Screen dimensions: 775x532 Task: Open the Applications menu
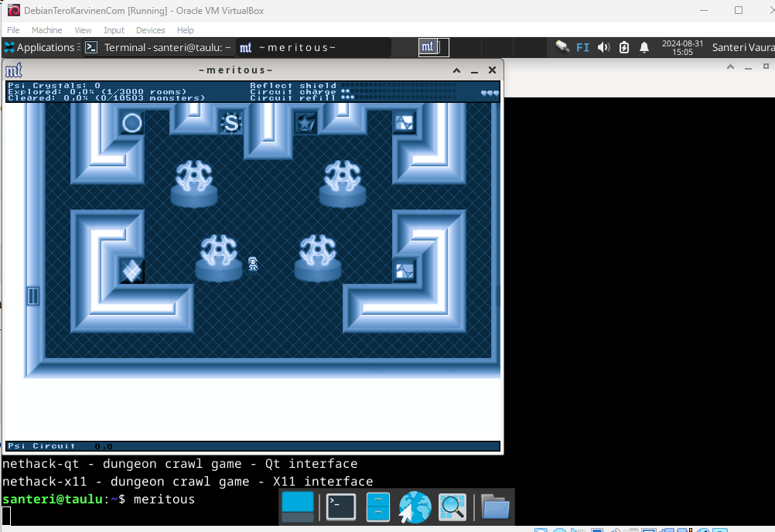pyautogui.click(x=39, y=48)
